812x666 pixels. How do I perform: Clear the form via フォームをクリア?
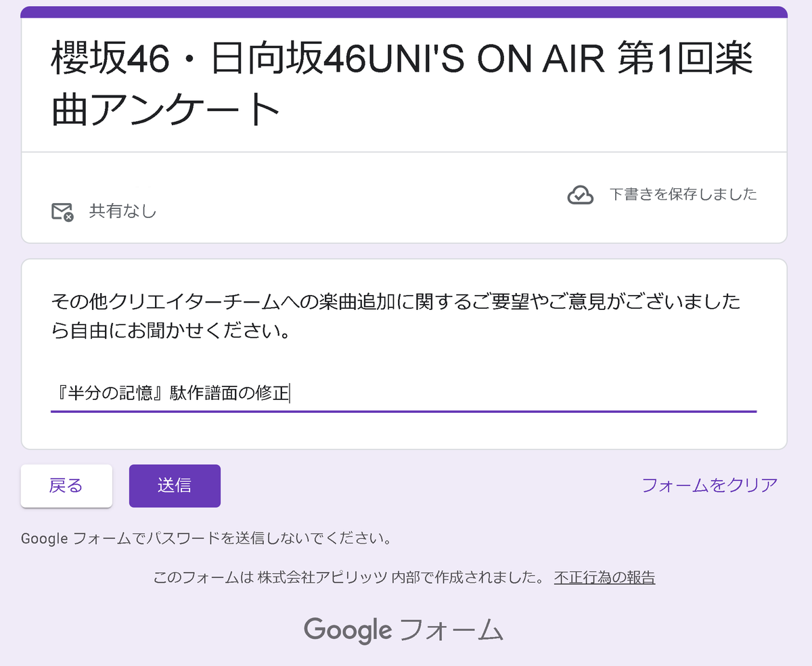pos(709,485)
